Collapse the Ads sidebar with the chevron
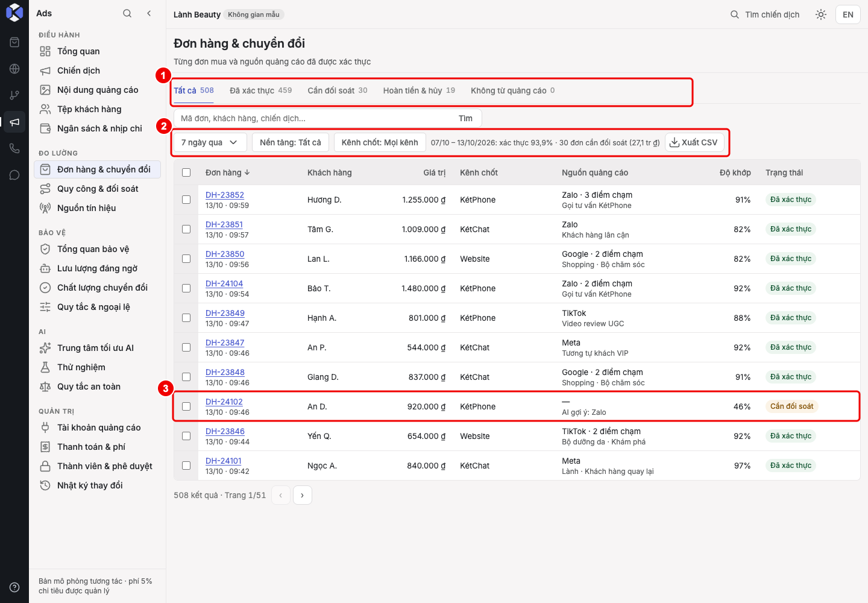Viewport: 868px width, 603px height. [x=149, y=13]
